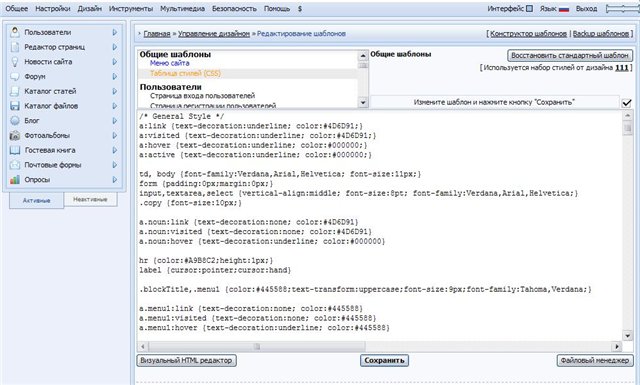Screen dimensions: 640x385
Task: Click Восстановить стандартный шаблон button
Action: 570,55
